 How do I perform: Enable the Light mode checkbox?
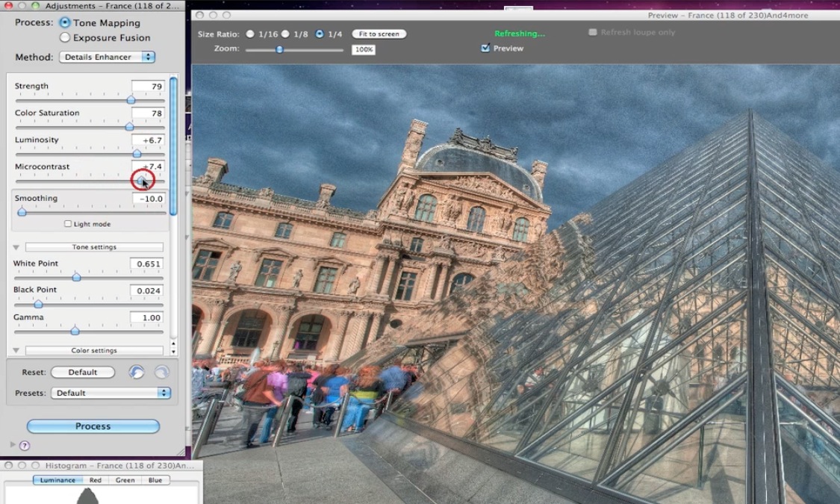[68, 224]
